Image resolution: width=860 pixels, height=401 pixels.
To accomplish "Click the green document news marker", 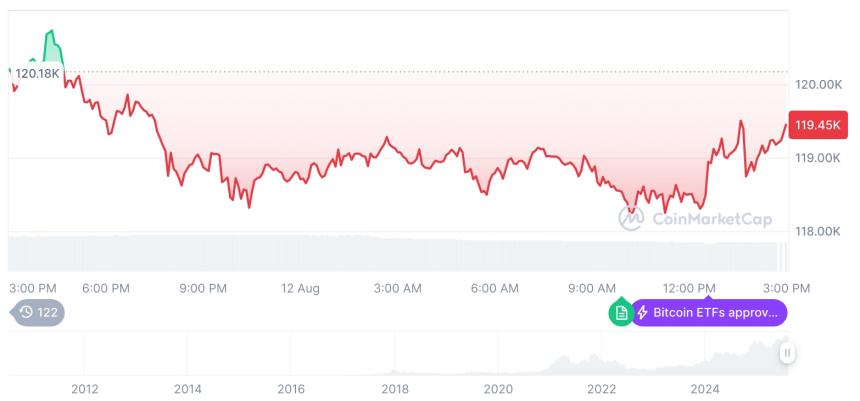I will tap(621, 313).
